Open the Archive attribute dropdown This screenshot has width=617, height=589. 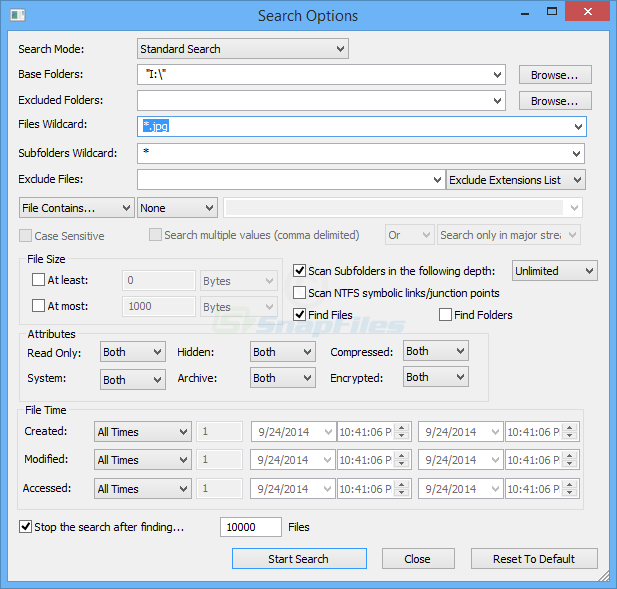coord(283,378)
